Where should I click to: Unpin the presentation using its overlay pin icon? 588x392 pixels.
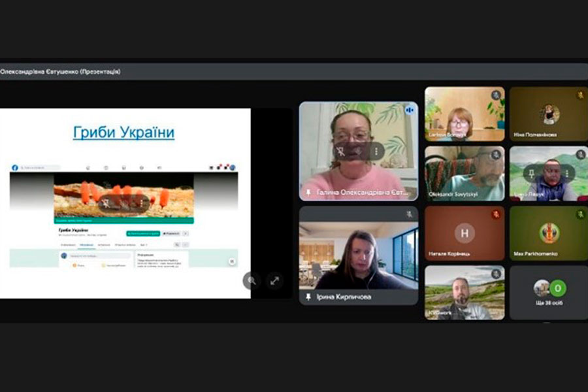tap(106, 204)
